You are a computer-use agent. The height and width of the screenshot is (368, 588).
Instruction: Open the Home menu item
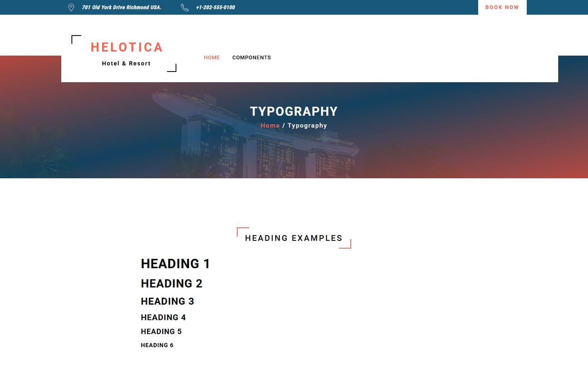[x=212, y=58]
